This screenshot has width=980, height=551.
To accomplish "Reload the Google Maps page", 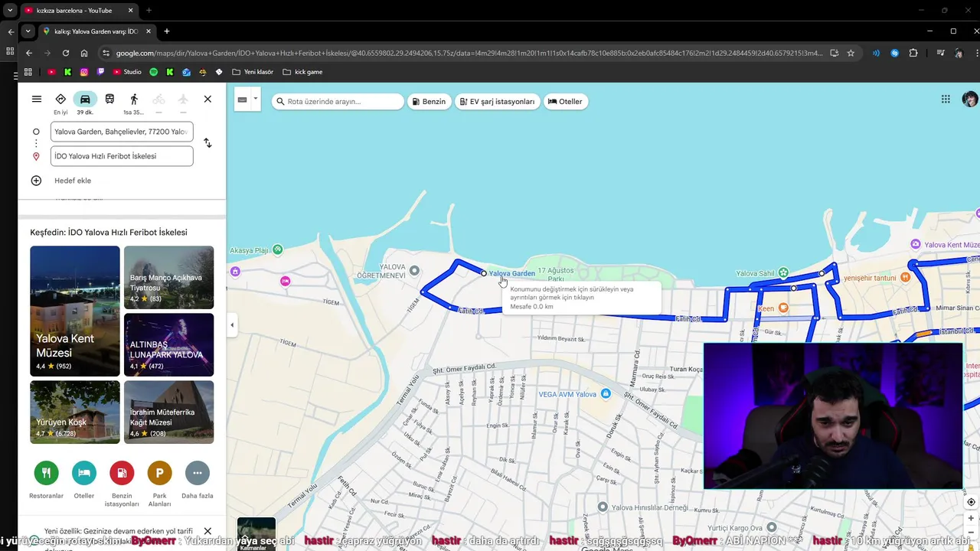I will click(66, 53).
